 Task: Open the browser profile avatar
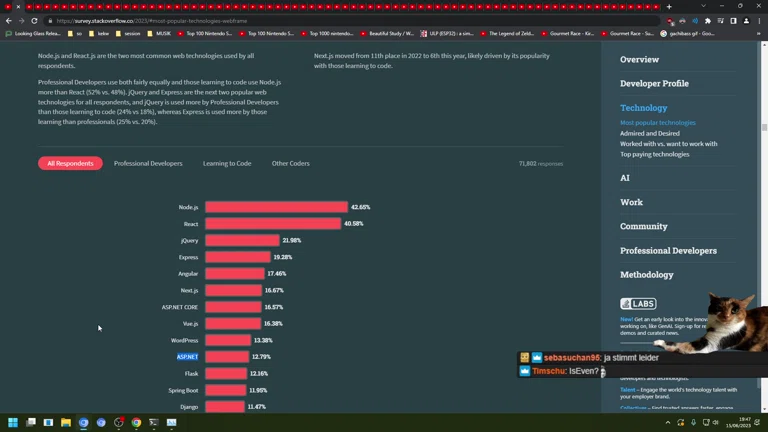(746, 20)
